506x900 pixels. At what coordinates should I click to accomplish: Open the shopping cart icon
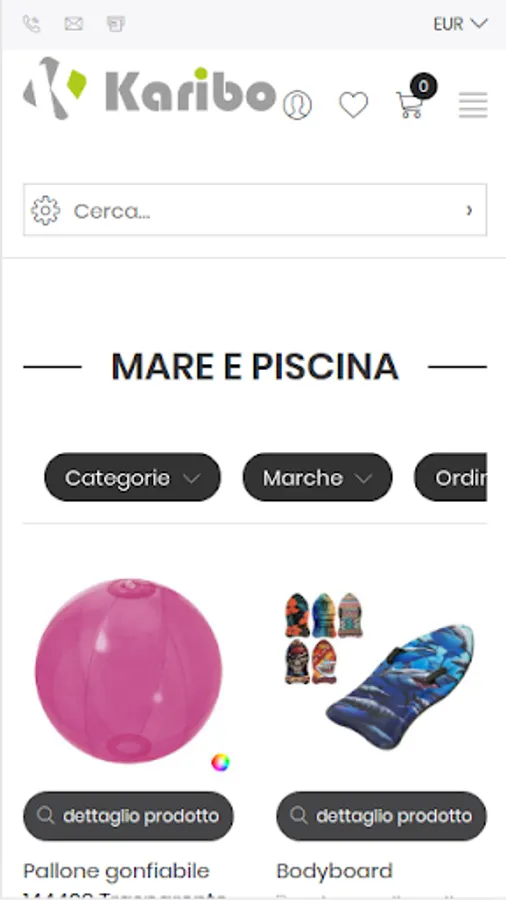(412, 102)
